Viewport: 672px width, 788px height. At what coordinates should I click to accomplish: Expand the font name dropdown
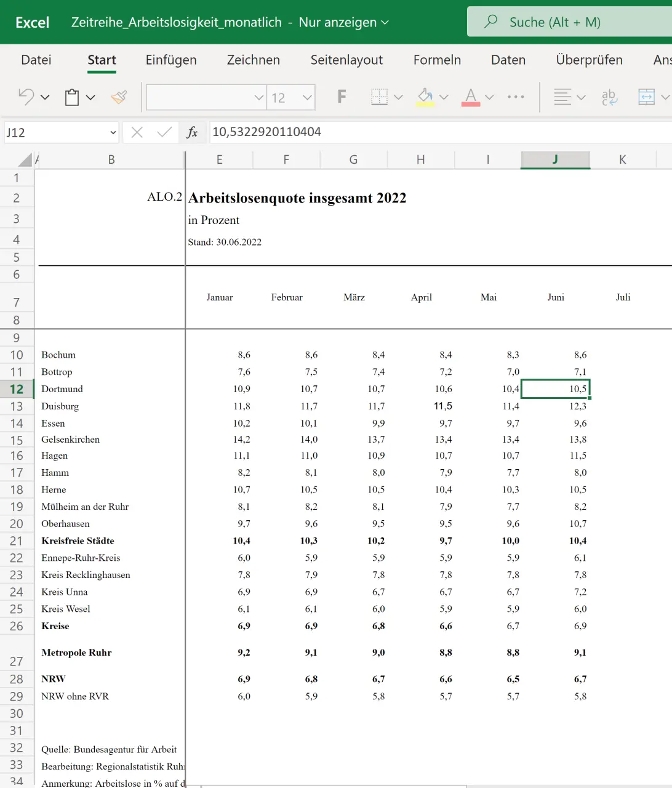coord(258,97)
